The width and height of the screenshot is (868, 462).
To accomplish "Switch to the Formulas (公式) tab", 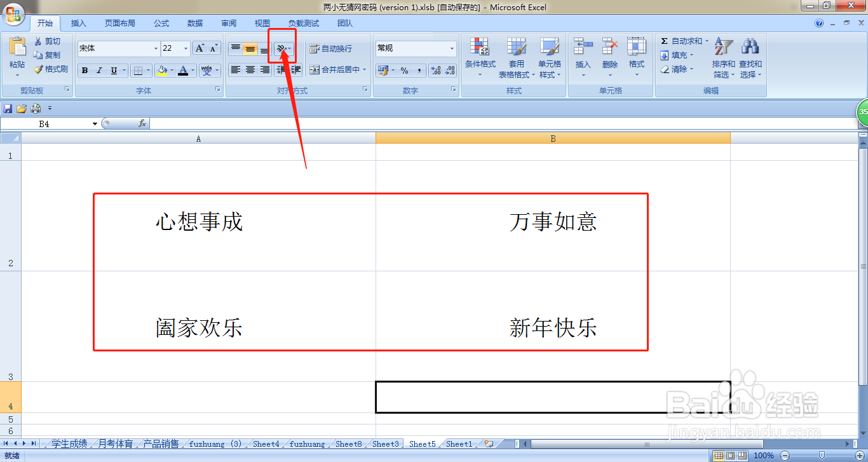I will coord(161,24).
